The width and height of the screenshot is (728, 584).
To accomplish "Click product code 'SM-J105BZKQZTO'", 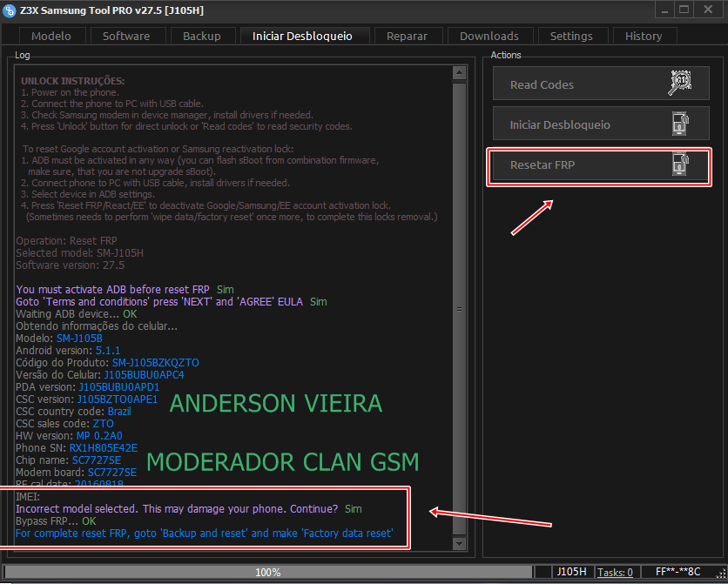I will tap(156, 362).
